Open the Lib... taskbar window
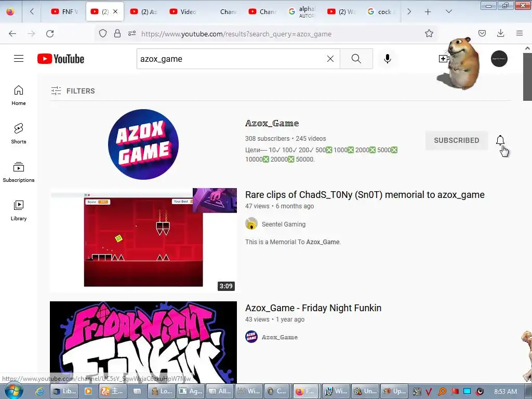 pyautogui.click(x=64, y=391)
